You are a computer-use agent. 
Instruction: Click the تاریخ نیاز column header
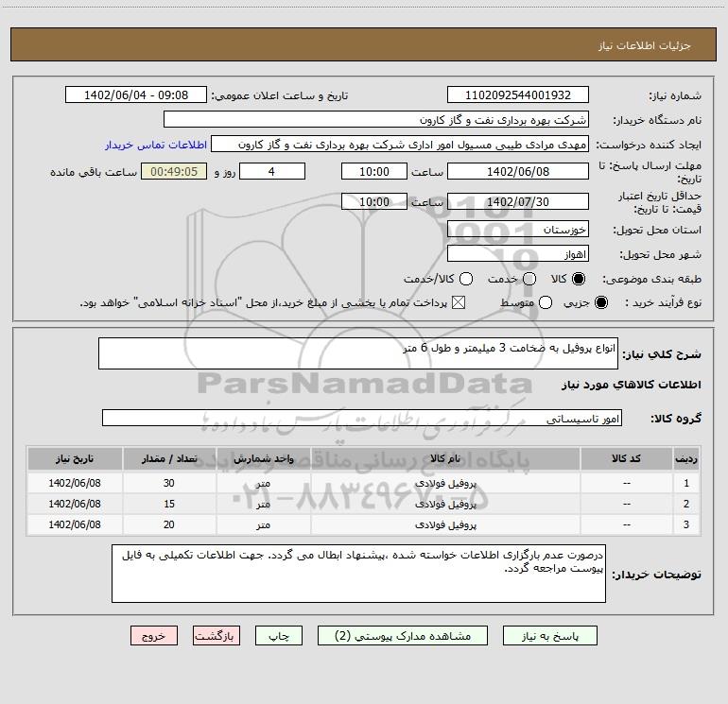(75, 458)
